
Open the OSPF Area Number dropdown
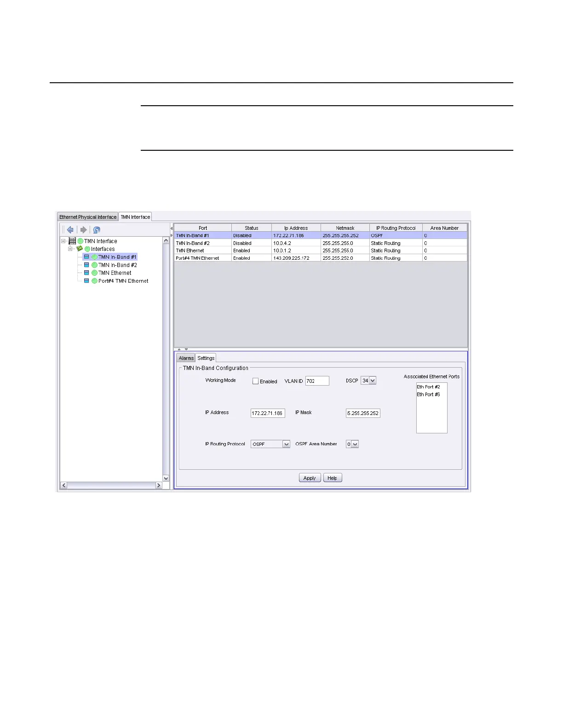pyautogui.click(x=355, y=444)
